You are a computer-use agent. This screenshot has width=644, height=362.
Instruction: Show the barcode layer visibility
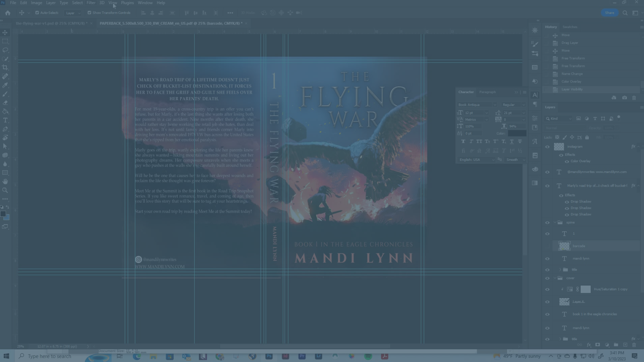(x=547, y=246)
